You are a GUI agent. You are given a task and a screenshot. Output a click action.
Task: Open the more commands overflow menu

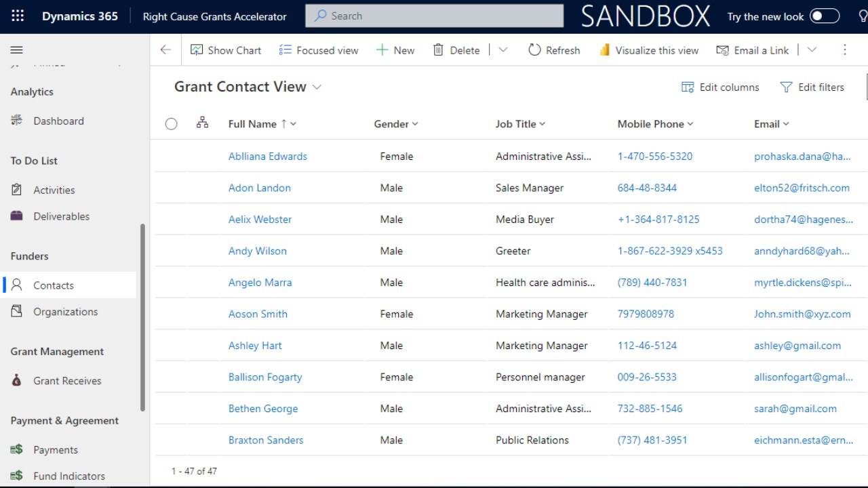845,49
